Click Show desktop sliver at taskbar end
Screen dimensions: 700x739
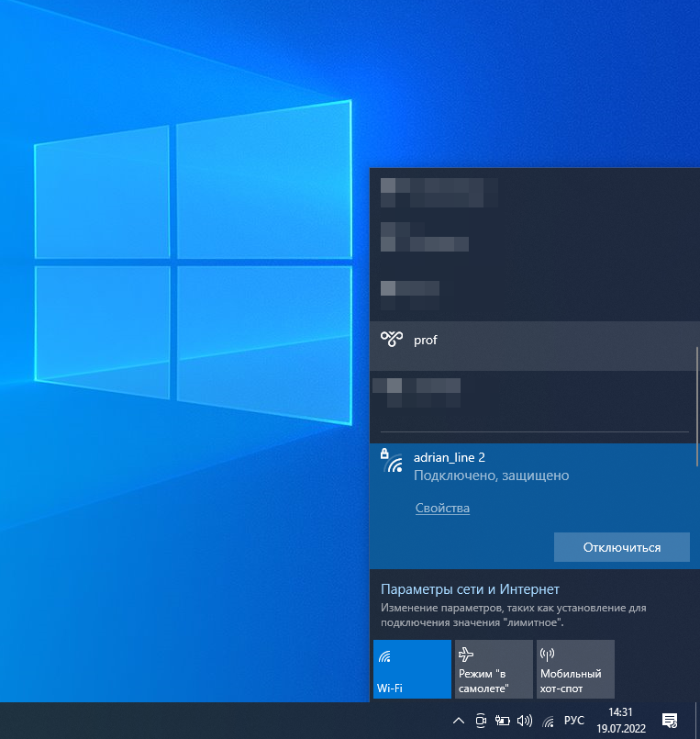pos(697,721)
